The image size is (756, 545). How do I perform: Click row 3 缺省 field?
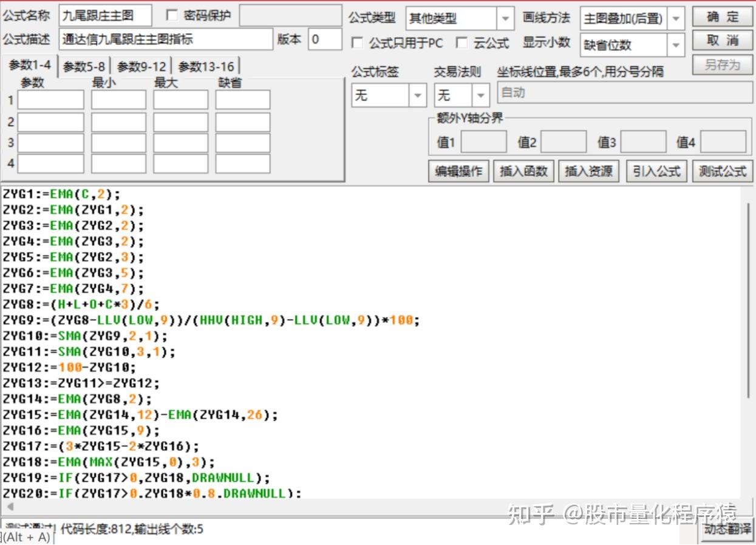tap(243, 143)
